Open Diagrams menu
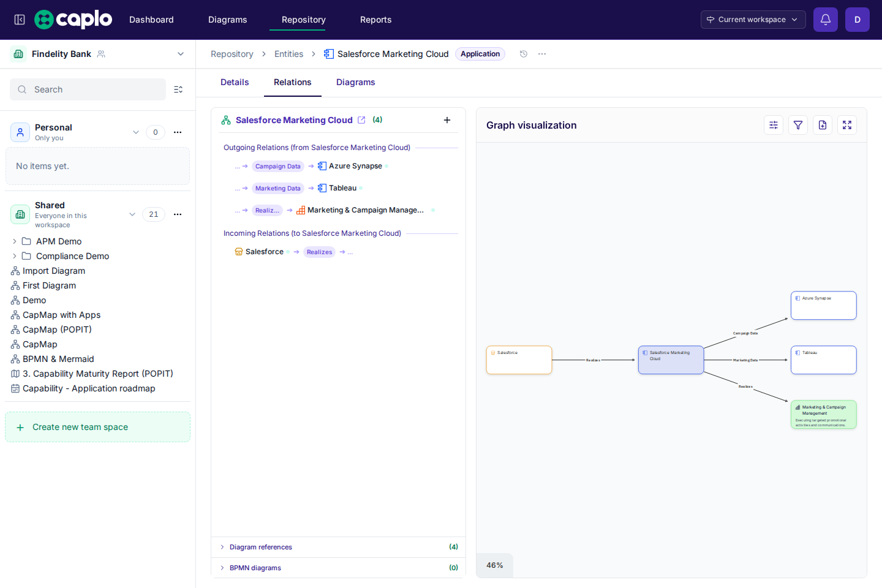 [x=228, y=20]
